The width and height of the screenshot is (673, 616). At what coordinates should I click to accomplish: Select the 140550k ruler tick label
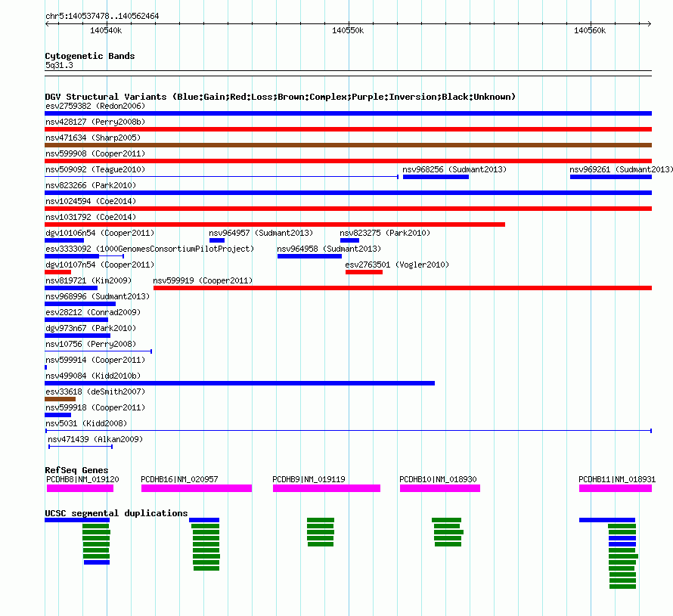point(348,30)
